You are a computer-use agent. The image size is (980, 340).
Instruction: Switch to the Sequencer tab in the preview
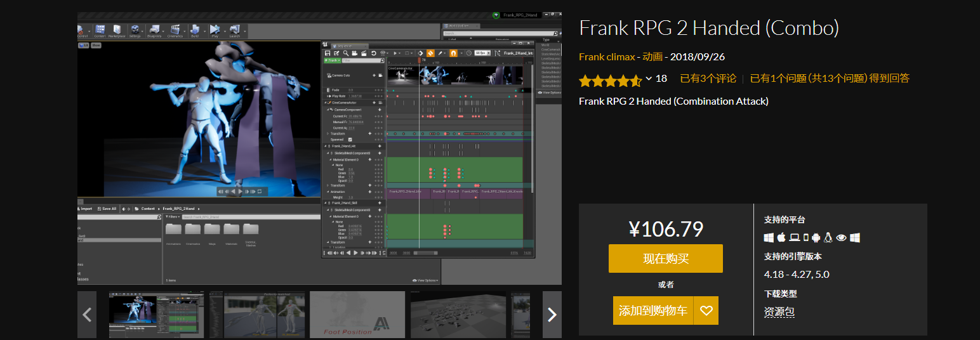coord(350,46)
